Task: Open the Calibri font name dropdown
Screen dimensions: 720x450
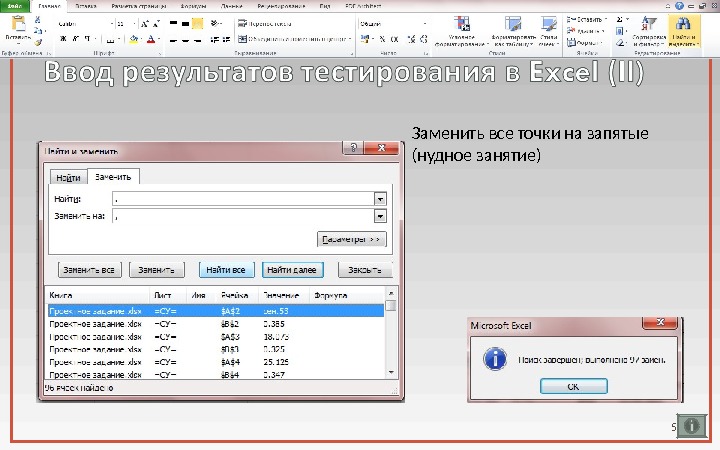Action: (x=112, y=24)
